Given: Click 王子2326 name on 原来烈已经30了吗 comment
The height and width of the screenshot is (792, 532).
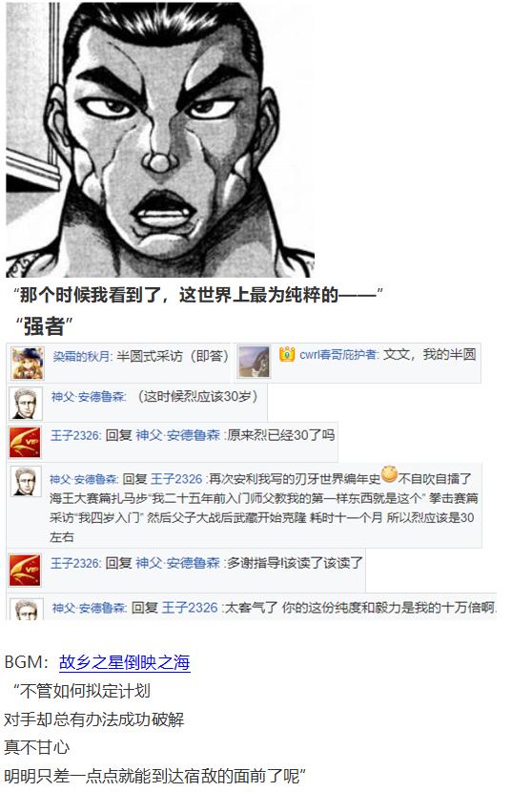Looking at the screenshot, I should coord(75,435).
